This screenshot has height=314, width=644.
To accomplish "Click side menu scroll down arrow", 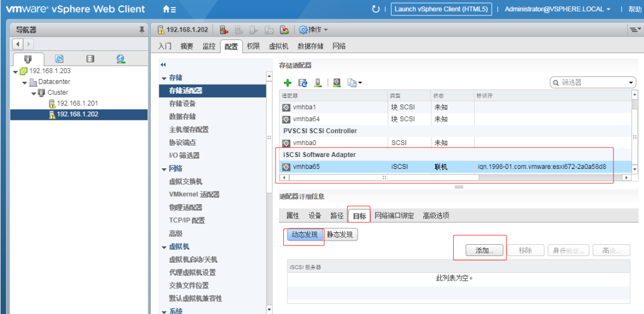I will tap(269, 309).
